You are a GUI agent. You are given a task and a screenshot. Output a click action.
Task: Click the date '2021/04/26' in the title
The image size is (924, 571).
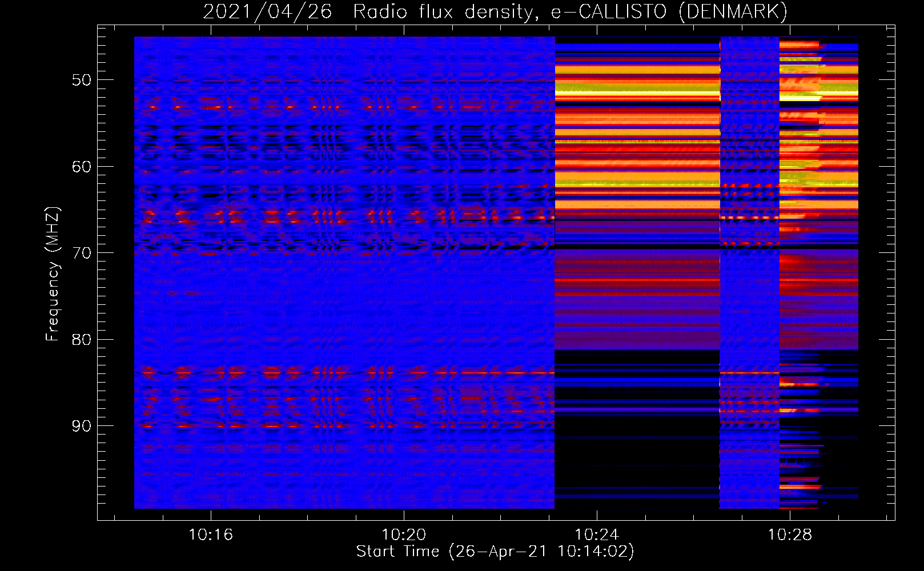(267, 12)
